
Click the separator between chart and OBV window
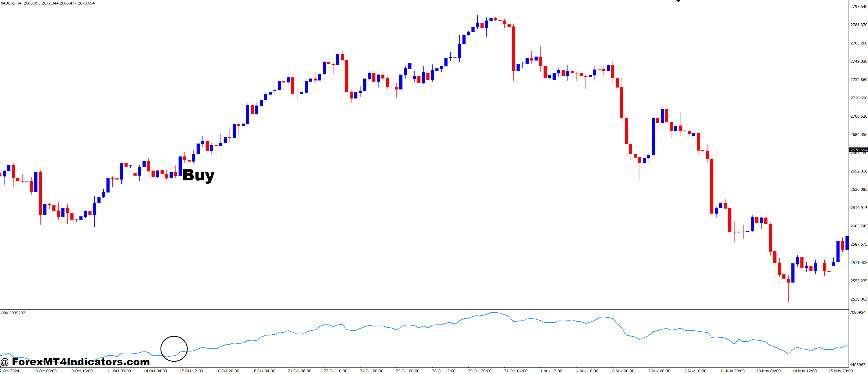point(404,309)
